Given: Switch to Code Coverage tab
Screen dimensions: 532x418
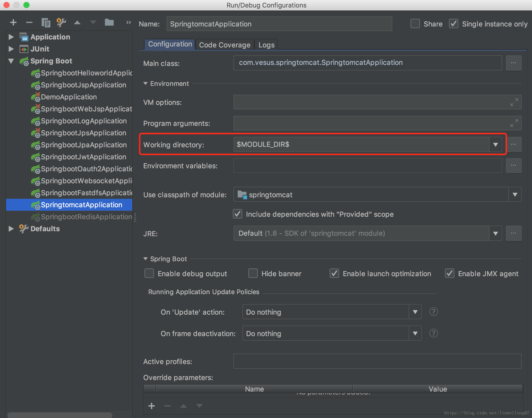Looking at the screenshot, I should point(225,45).
